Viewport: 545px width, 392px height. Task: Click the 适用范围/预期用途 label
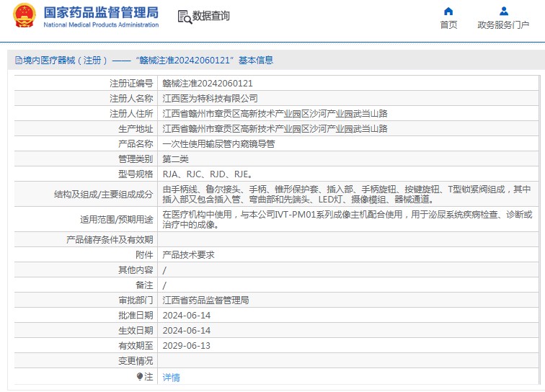(x=117, y=220)
